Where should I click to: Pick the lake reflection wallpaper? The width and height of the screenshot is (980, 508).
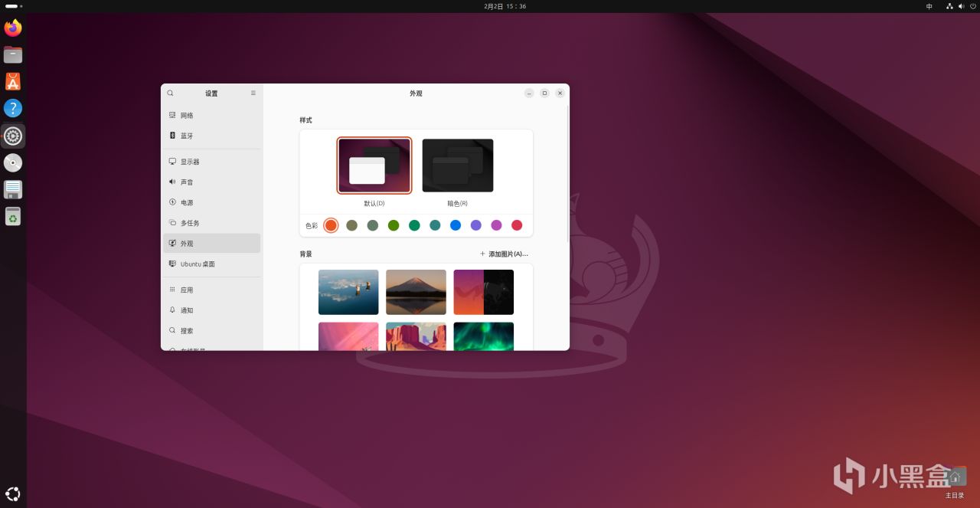348,292
